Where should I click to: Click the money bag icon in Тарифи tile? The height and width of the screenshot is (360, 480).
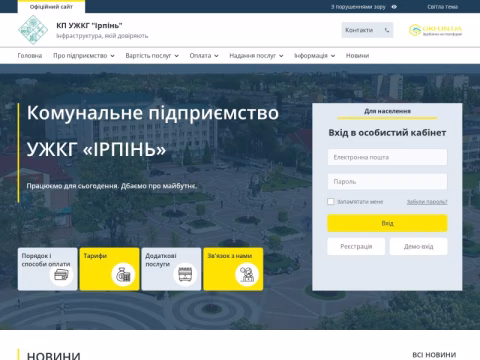pyautogui.click(x=123, y=275)
